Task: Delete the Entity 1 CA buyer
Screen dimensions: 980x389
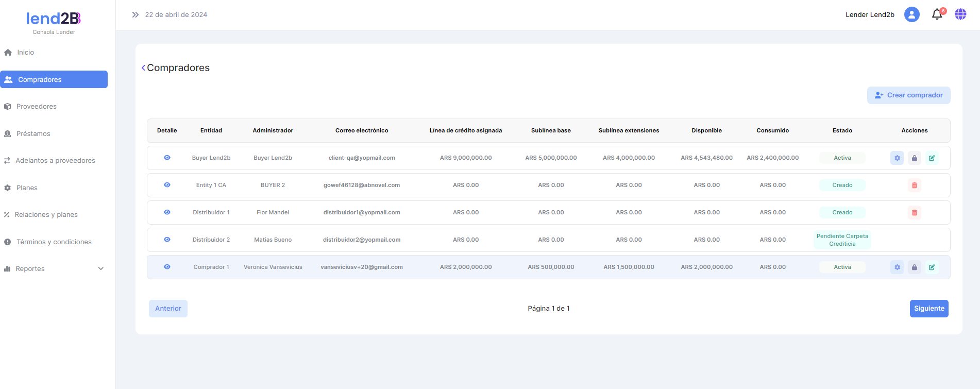Action: (x=915, y=185)
